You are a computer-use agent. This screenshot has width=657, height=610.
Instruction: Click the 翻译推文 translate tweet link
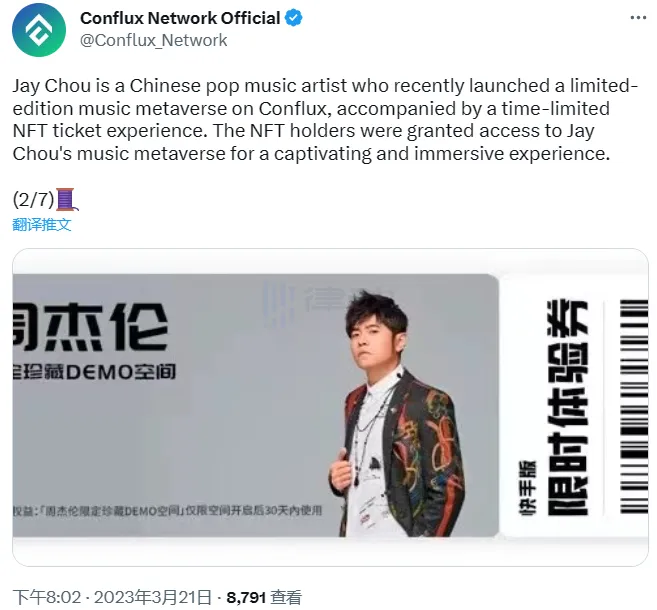(x=41, y=225)
